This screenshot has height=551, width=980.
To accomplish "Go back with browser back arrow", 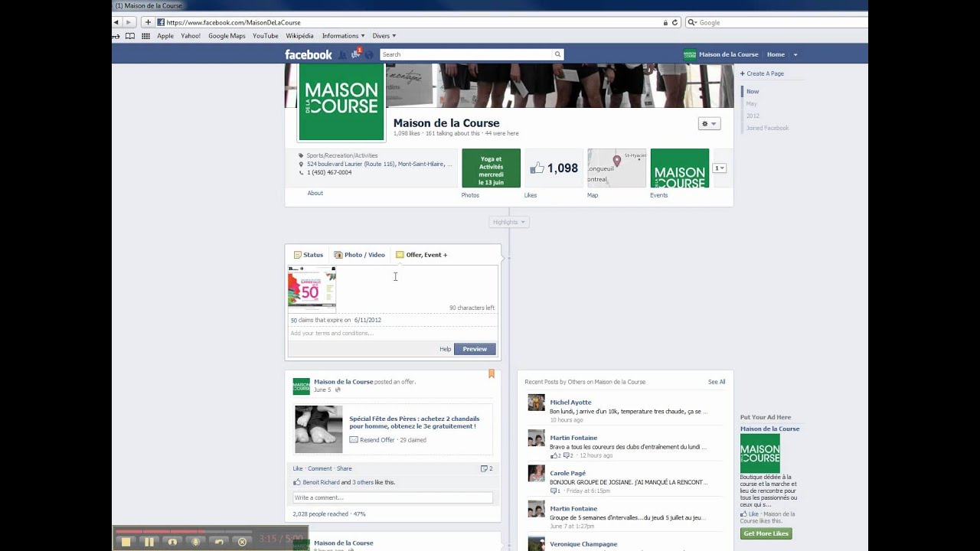I will coord(117,22).
